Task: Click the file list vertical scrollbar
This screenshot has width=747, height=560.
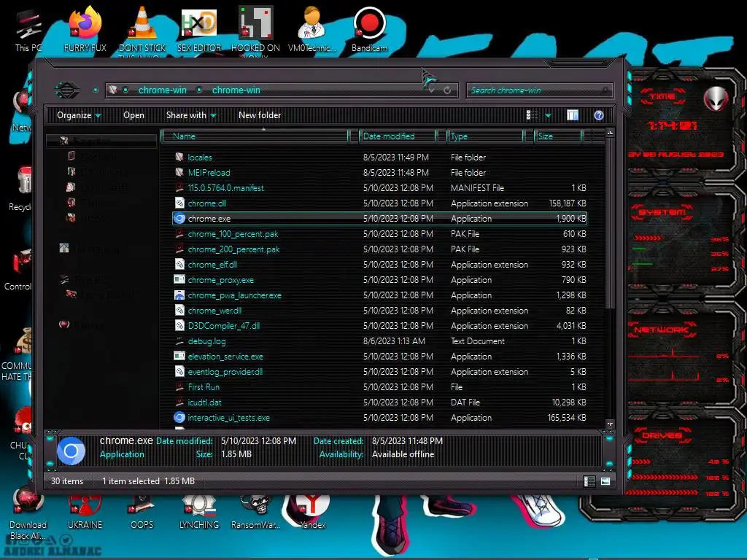Action: [610, 224]
